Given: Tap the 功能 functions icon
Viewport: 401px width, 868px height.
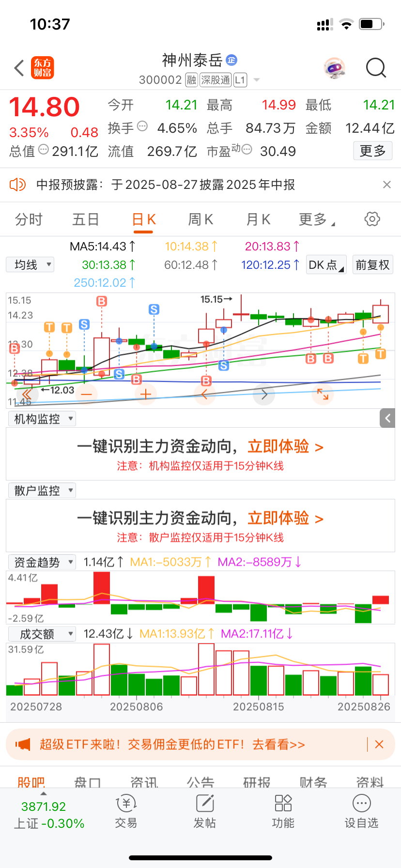Looking at the screenshot, I should (283, 811).
